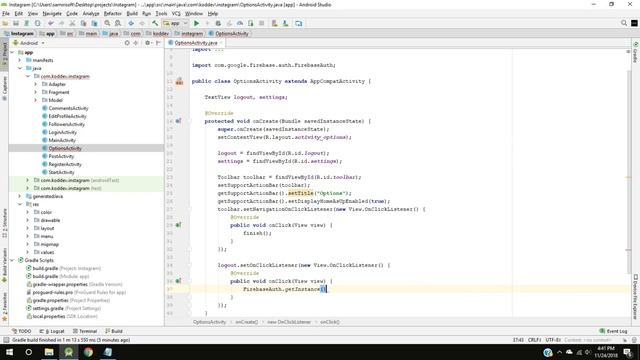Click the UTF-8 encoding status indicator

click(x=553, y=340)
